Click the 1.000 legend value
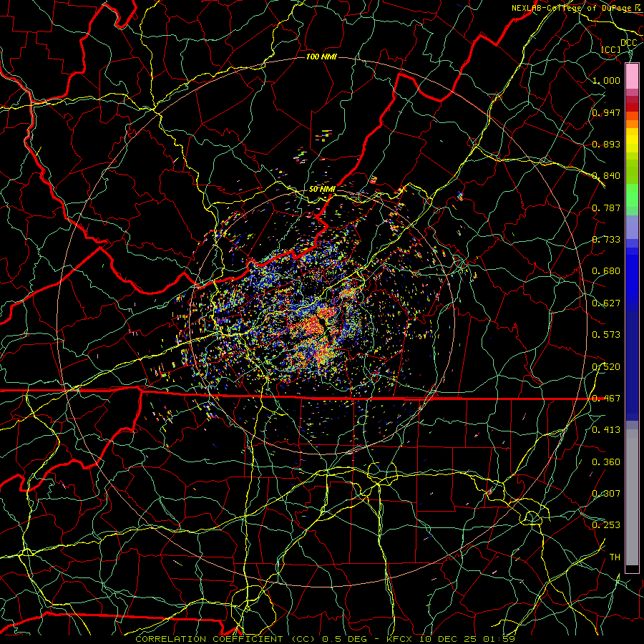 [x=606, y=80]
